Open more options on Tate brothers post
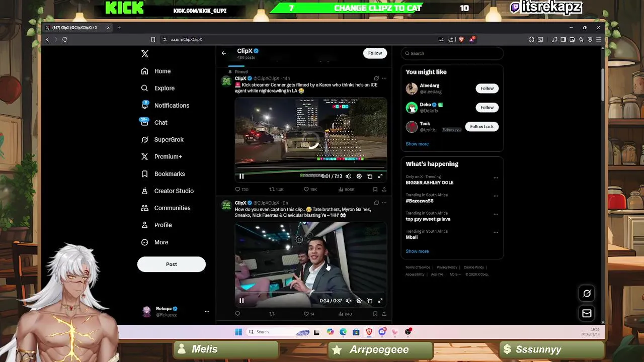The image size is (644, 362). (384, 203)
